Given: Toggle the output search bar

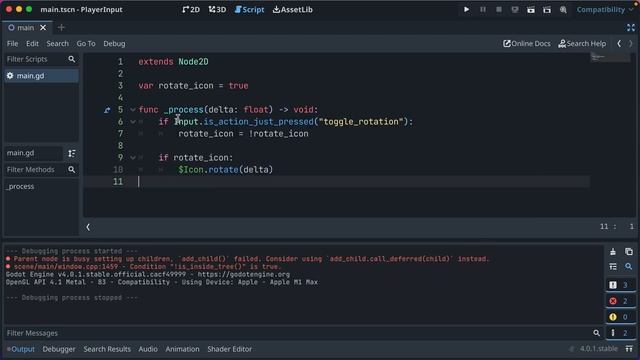Looking at the screenshot, I should [x=629, y=267].
